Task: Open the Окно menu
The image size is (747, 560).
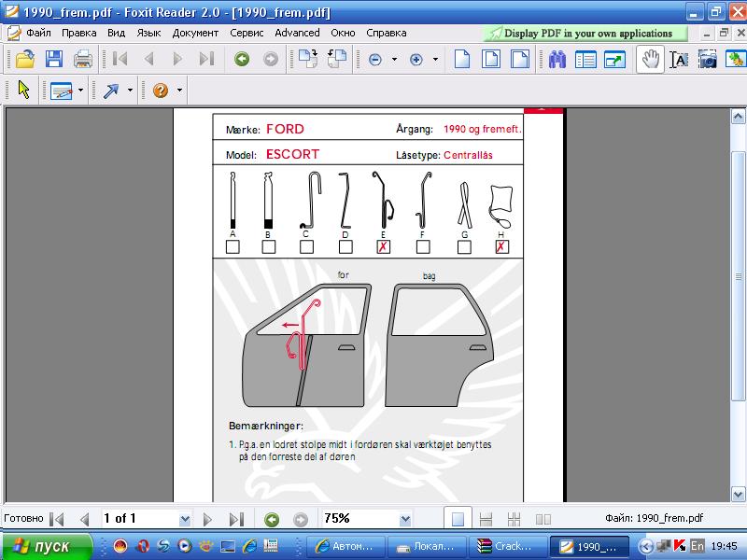Action: point(343,33)
